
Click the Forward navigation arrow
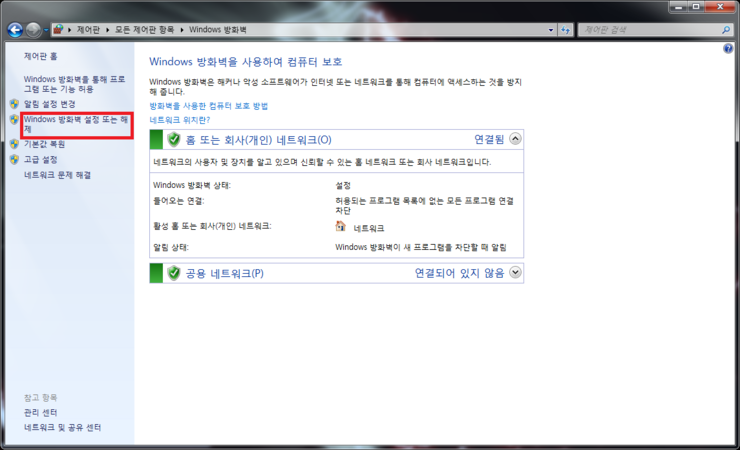pos(33,30)
